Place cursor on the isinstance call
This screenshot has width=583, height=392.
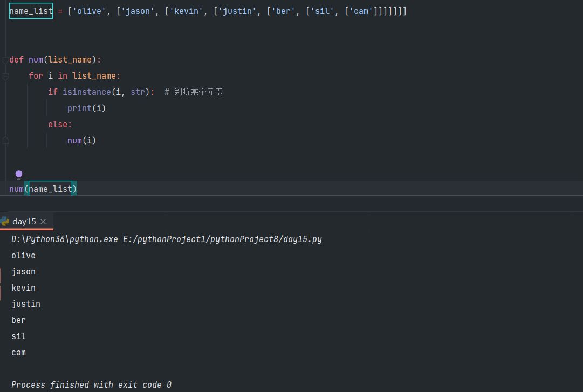(86, 92)
